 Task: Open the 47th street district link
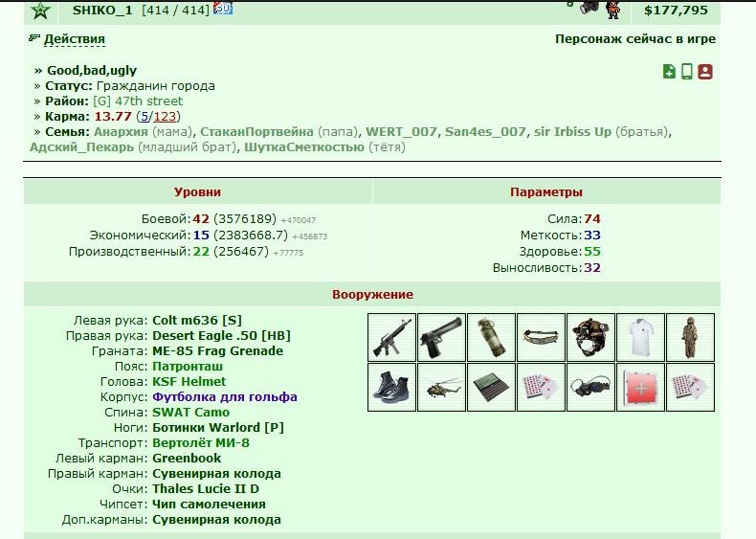pyautogui.click(x=138, y=101)
